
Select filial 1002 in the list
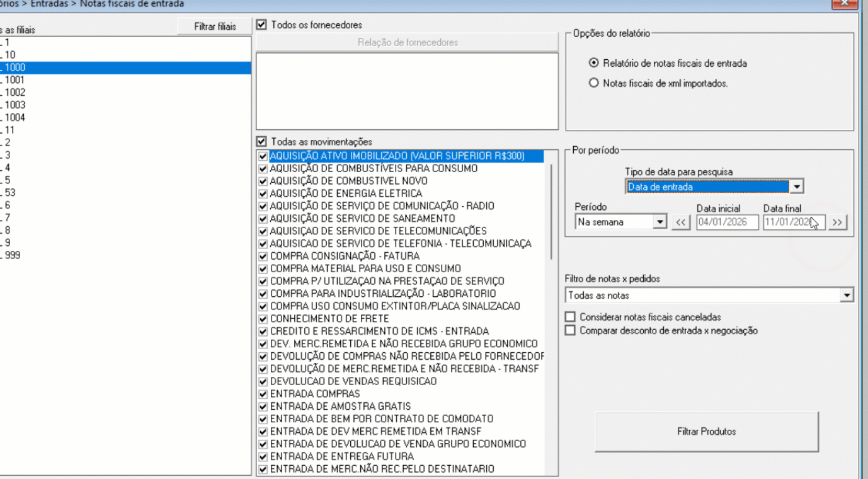[125, 93]
